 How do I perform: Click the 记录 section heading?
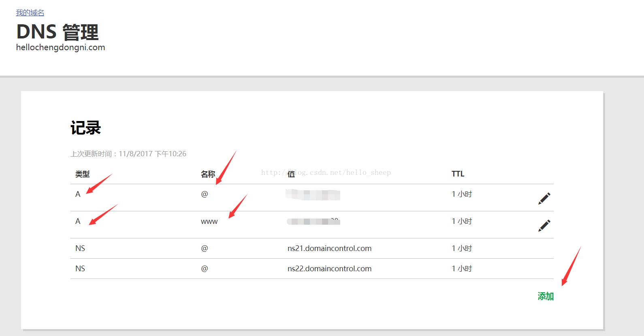[x=85, y=128]
